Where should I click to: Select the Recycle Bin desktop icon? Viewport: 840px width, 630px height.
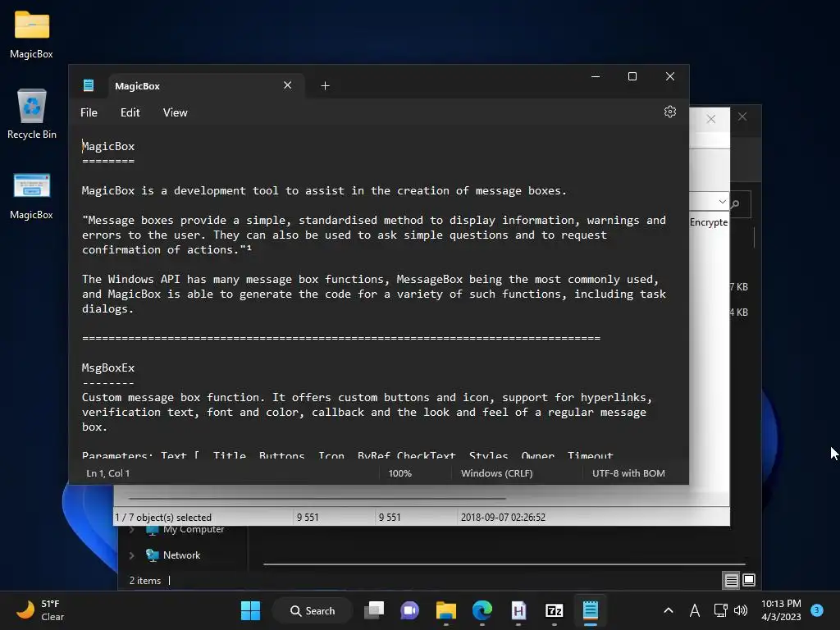pos(32,114)
